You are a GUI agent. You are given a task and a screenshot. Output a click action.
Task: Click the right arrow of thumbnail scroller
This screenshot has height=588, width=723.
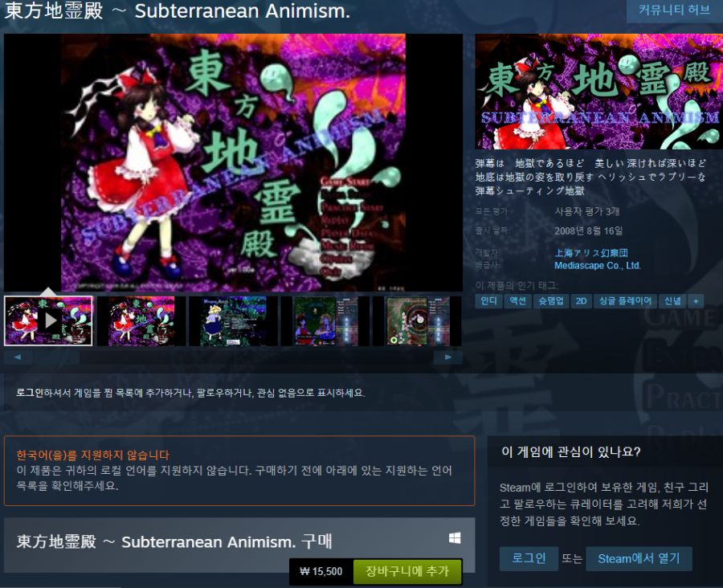[x=447, y=357]
